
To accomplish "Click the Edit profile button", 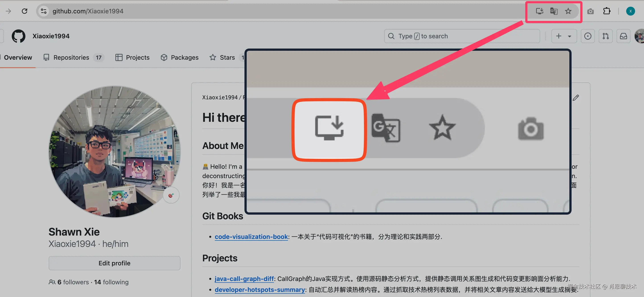I will pos(114,263).
